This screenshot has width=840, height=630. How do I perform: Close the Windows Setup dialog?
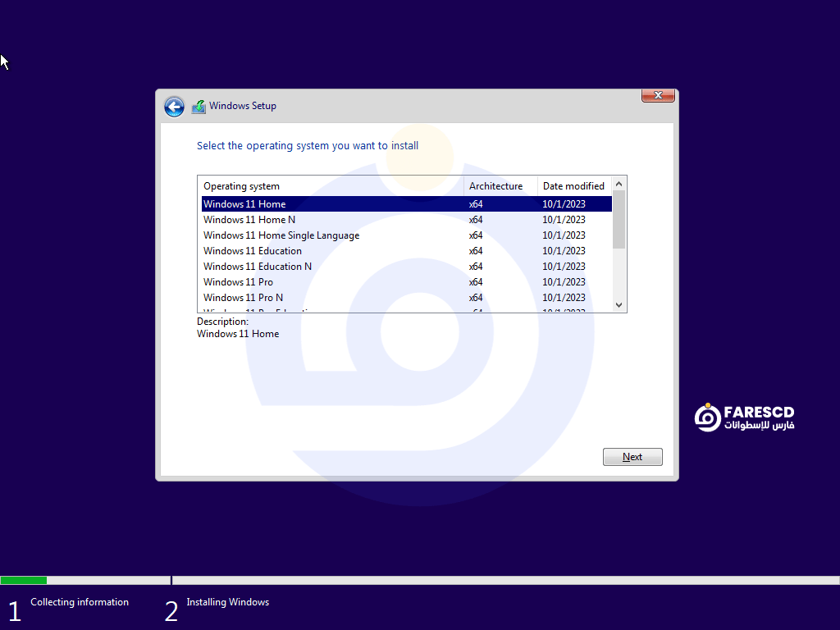click(658, 95)
